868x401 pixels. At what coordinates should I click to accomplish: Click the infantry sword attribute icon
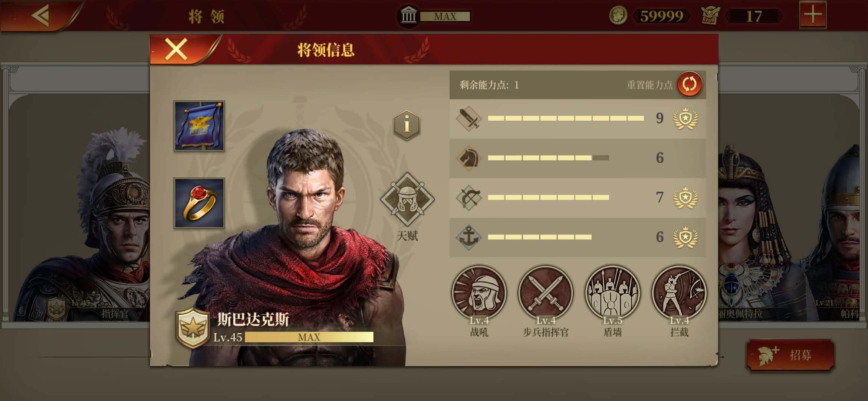coord(469,118)
